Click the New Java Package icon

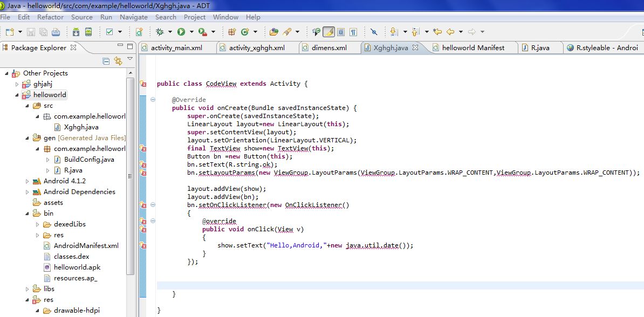[x=232, y=32]
